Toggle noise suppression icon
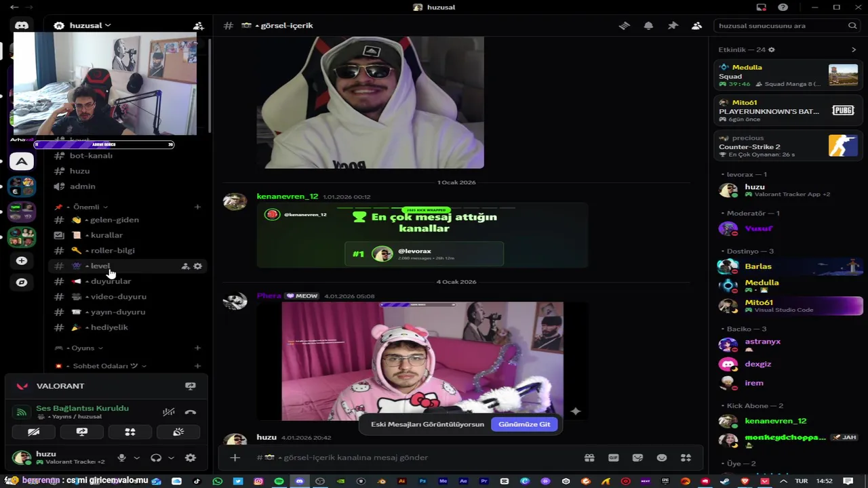 click(169, 411)
